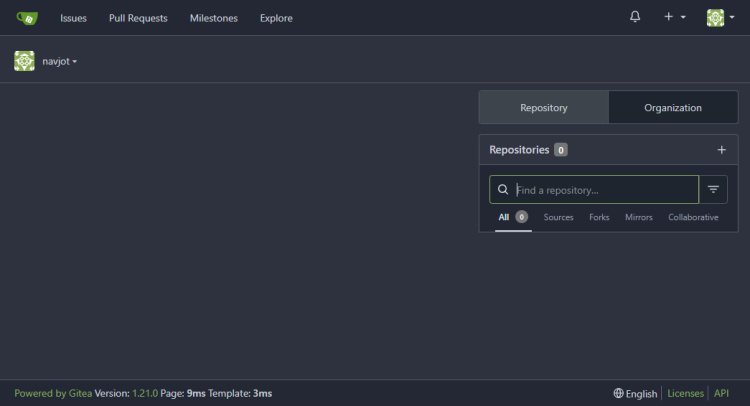The width and height of the screenshot is (750, 406).
Task: Click the navjot avatar beside username
Action: click(25, 61)
